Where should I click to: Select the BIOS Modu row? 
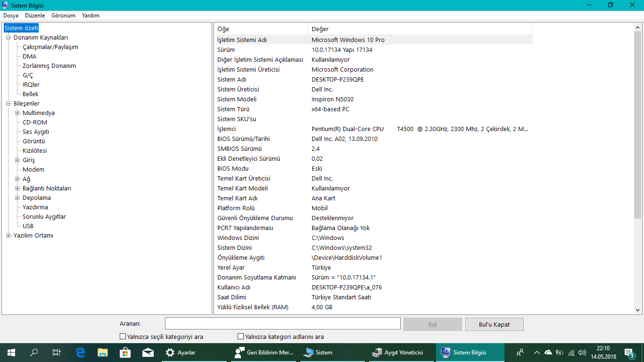(373, 169)
